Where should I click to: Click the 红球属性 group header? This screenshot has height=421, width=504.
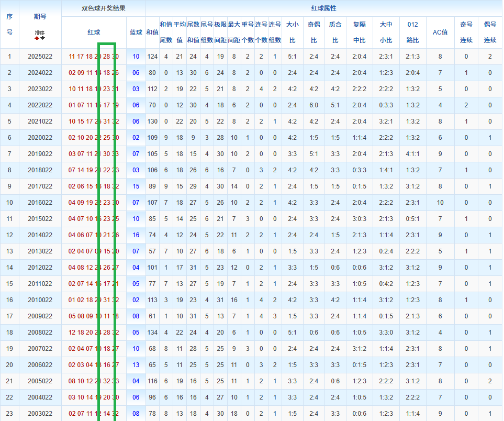323,8
